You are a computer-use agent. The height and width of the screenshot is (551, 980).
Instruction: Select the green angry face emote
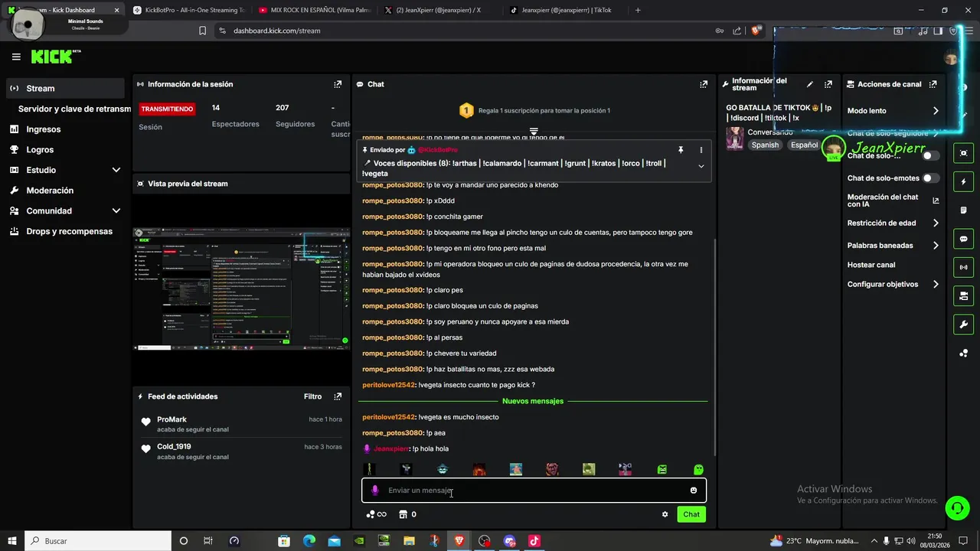click(x=662, y=469)
